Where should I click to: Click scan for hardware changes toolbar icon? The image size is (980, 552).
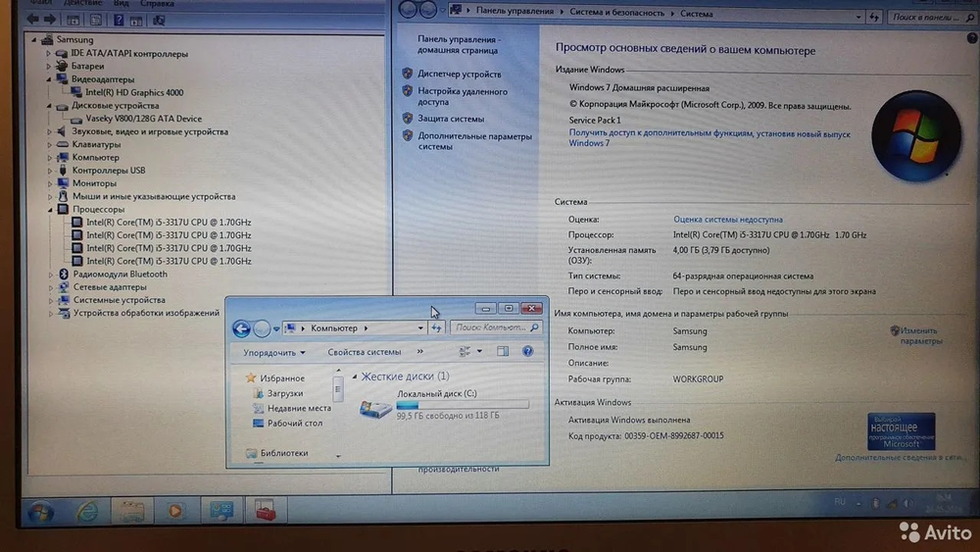click(159, 21)
